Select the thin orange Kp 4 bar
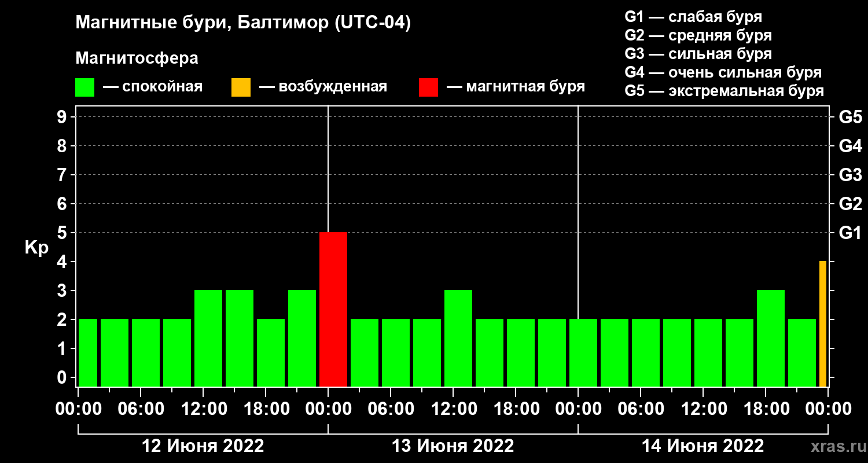The image size is (868, 463). [823, 324]
